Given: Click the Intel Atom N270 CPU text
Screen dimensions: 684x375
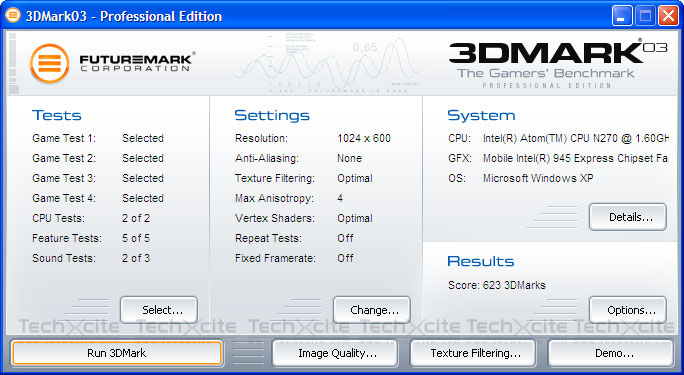Looking at the screenshot, I should pos(575,138).
